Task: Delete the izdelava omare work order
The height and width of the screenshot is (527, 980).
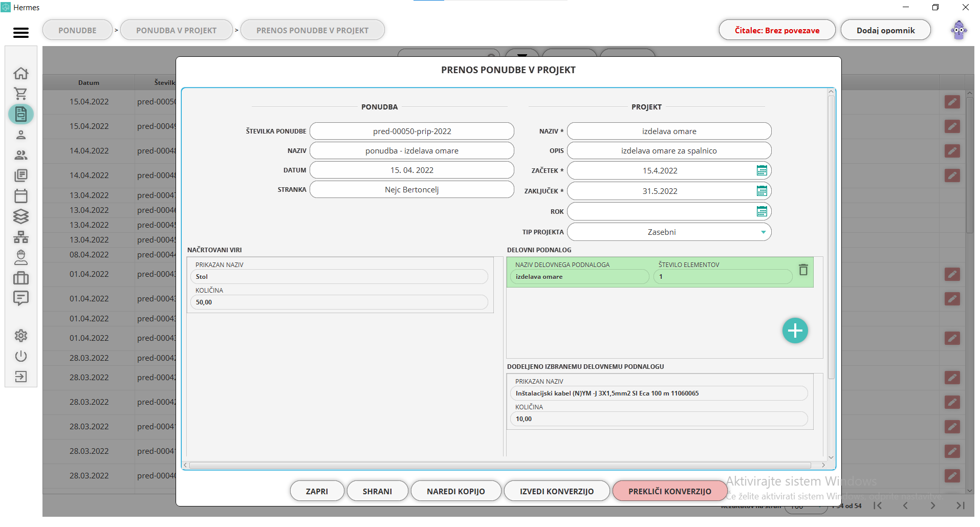Action: [x=803, y=270]
